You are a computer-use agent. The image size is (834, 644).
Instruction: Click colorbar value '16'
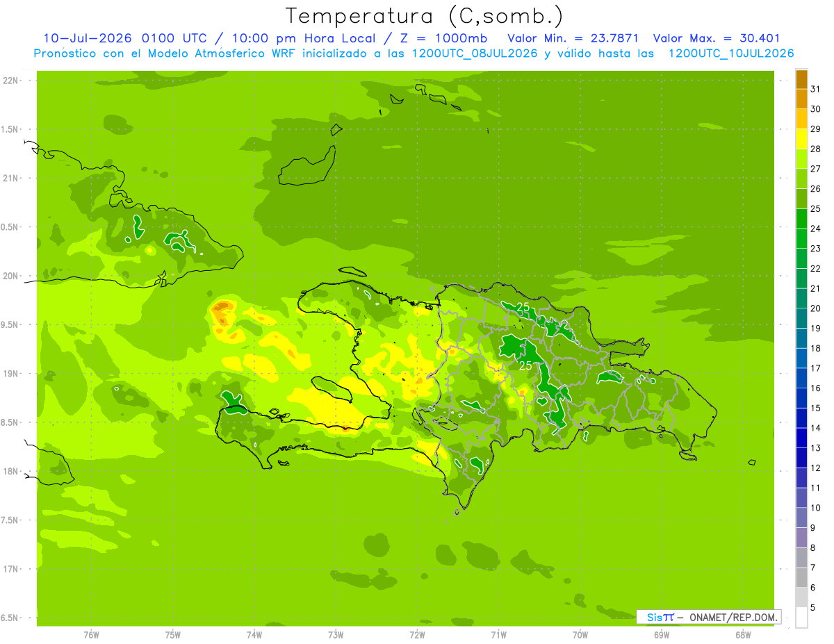(x=816, y=388)
